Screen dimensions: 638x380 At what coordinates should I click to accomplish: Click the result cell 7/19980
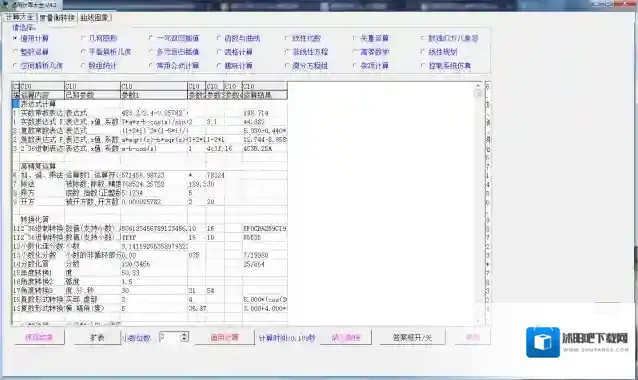[x=265, y=255]
